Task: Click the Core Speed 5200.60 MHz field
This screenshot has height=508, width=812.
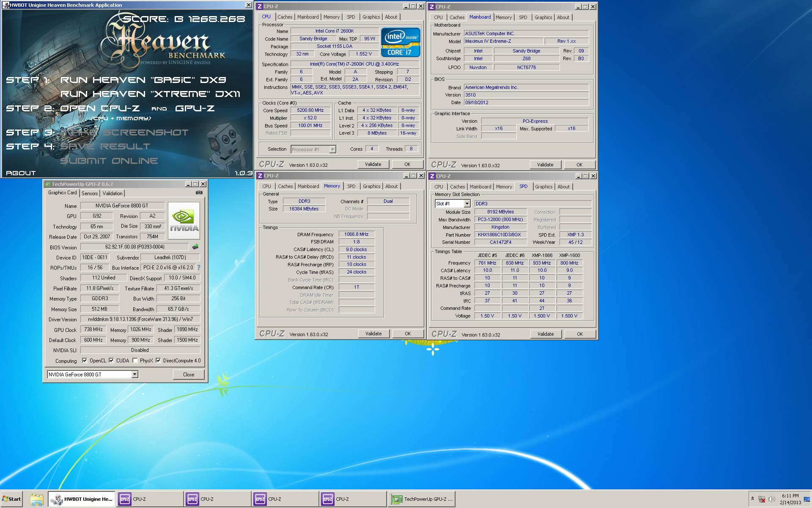Action: tap(310, 110)
